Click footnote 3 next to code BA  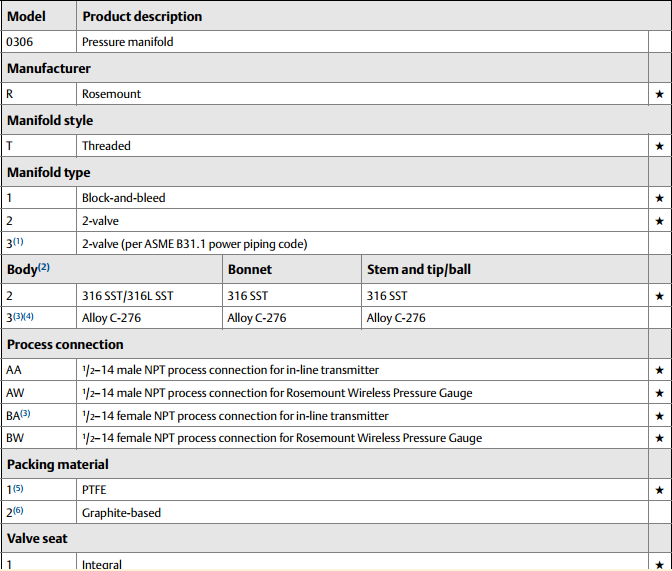click(26, 413)
